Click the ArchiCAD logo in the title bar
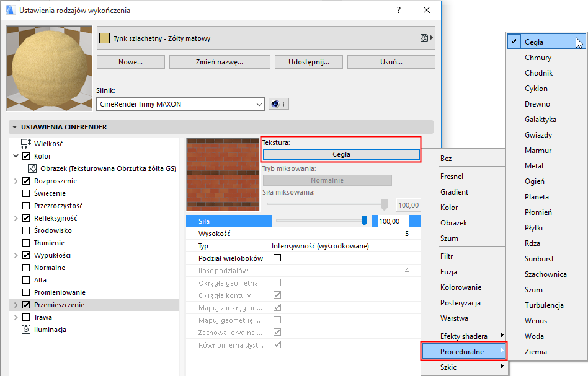Screen dimensions: 588x376 tap(11, 10)
